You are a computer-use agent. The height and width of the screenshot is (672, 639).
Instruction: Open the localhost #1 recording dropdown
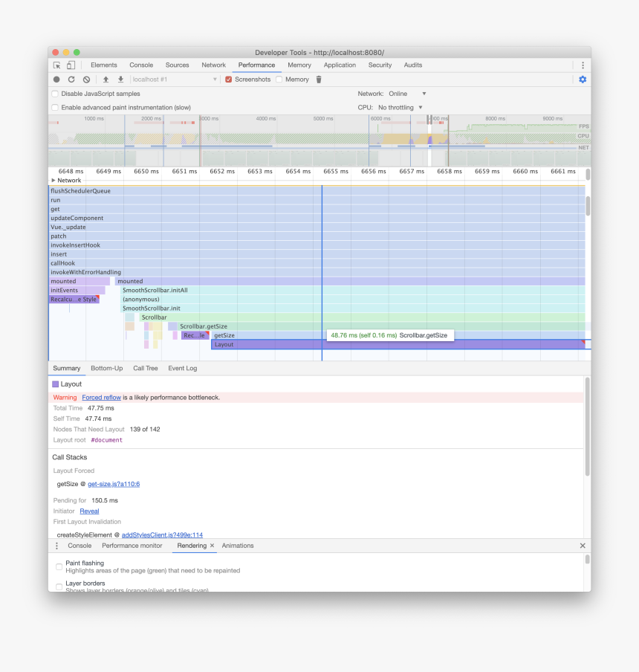click(x=175, y=80)
